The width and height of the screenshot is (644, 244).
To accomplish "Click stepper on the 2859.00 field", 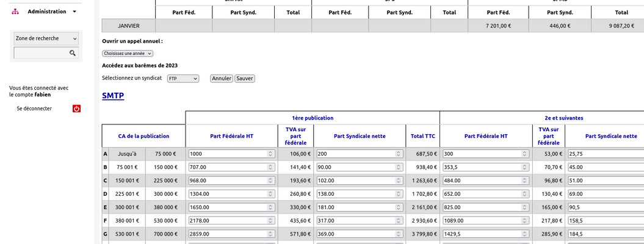I will (270, 234).
